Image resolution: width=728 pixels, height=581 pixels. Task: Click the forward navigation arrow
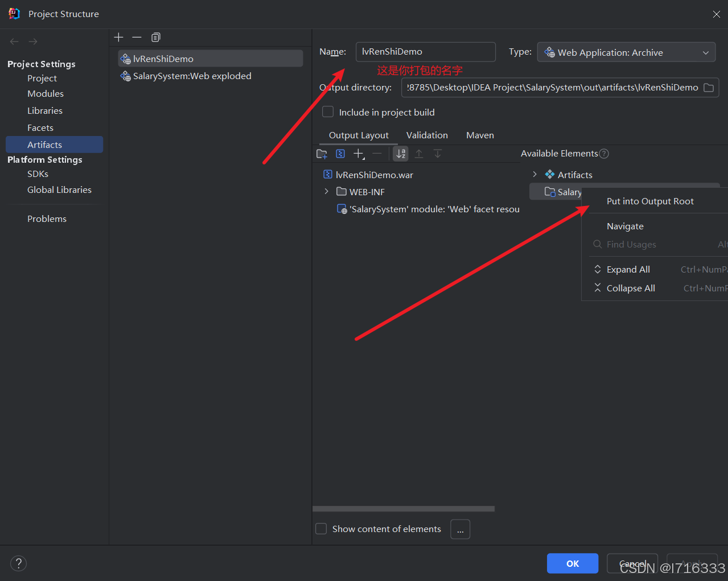click(x=33, y=42)
